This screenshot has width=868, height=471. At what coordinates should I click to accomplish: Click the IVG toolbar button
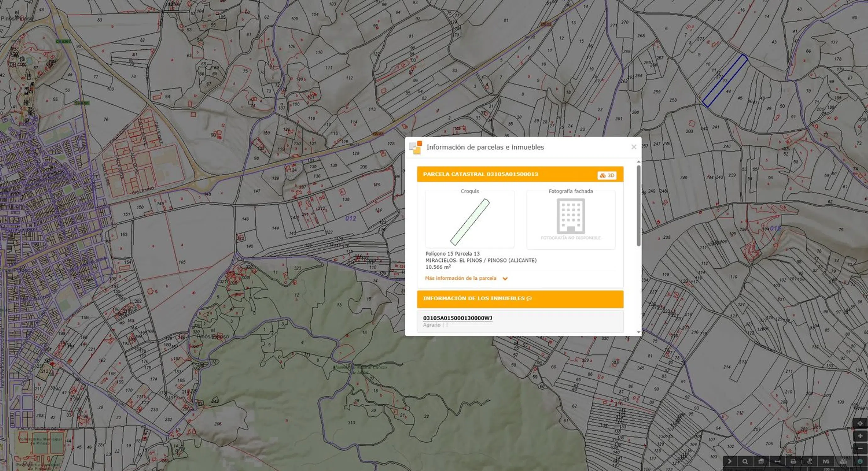pos(826,462)
